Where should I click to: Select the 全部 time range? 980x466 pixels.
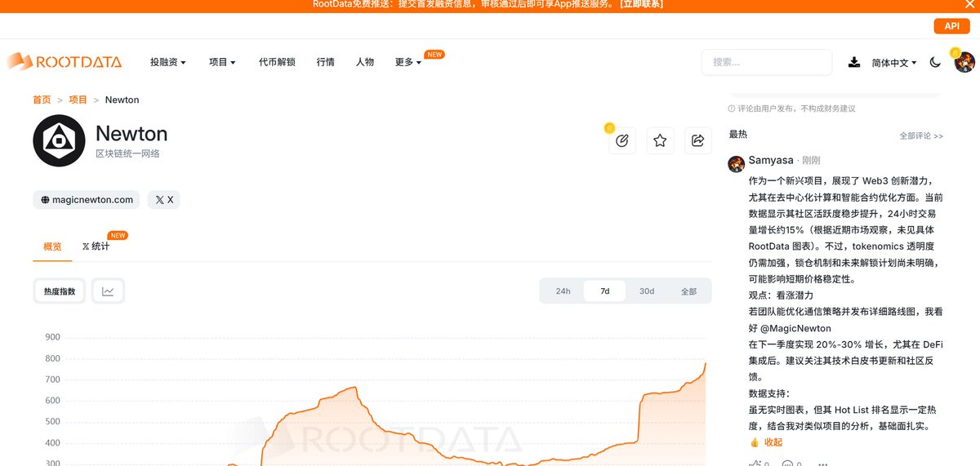[x=688, y=291]
